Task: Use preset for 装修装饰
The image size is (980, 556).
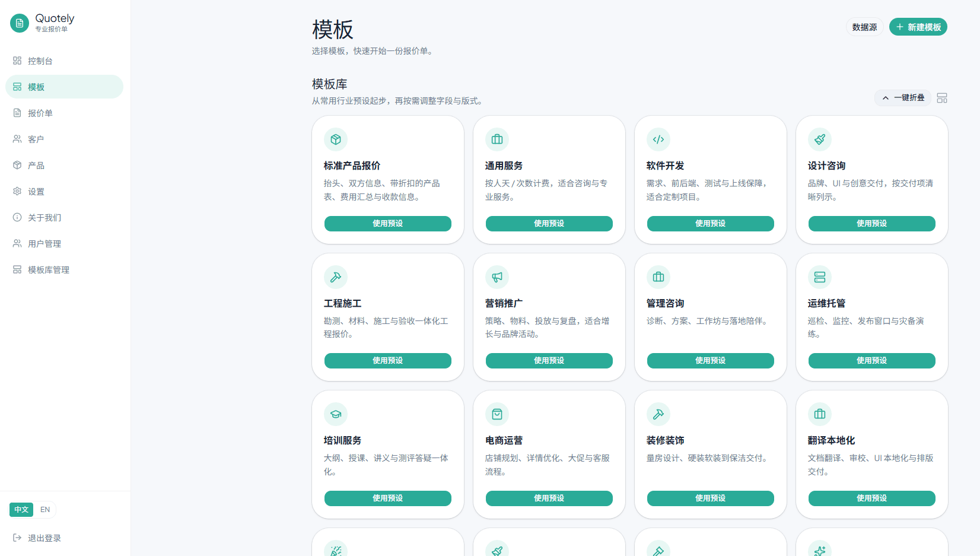Action: (711, 498)
